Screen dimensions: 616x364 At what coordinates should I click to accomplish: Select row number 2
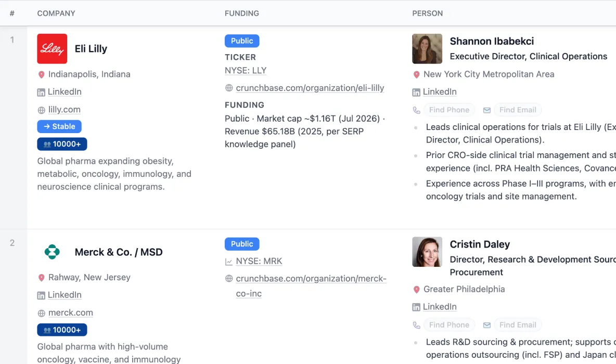[12, 243]
